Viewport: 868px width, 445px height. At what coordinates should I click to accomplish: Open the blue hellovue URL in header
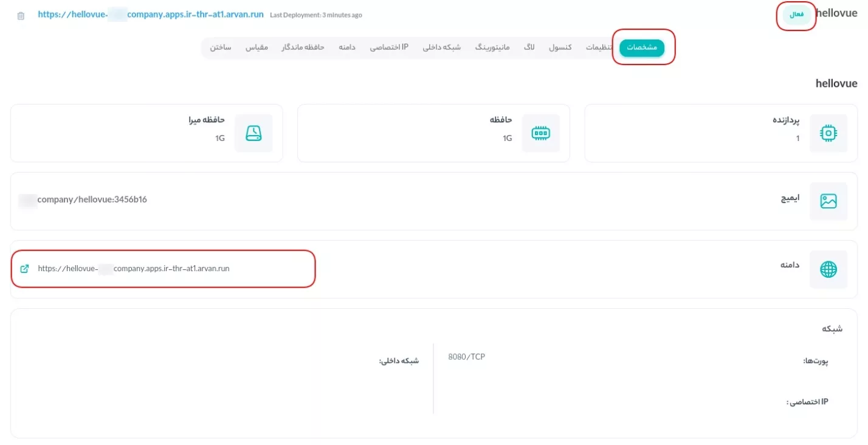[150, 15]
